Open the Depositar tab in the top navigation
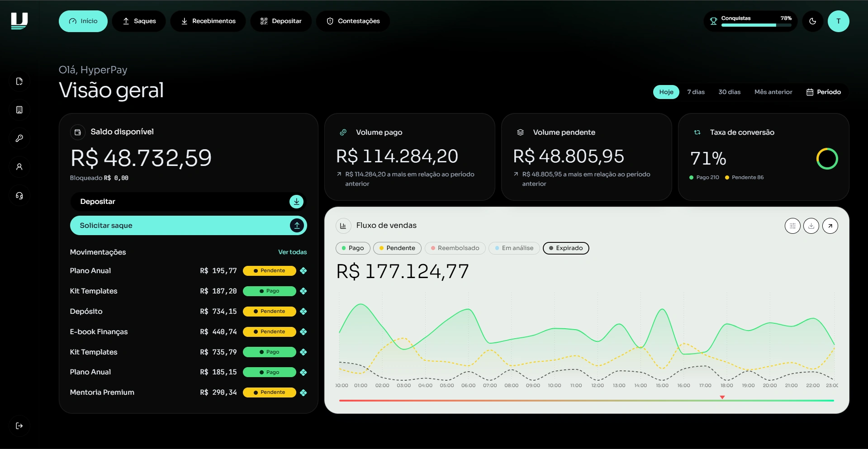Image resolution: width=868 pixels, height=449 pixels. [281, 21]
